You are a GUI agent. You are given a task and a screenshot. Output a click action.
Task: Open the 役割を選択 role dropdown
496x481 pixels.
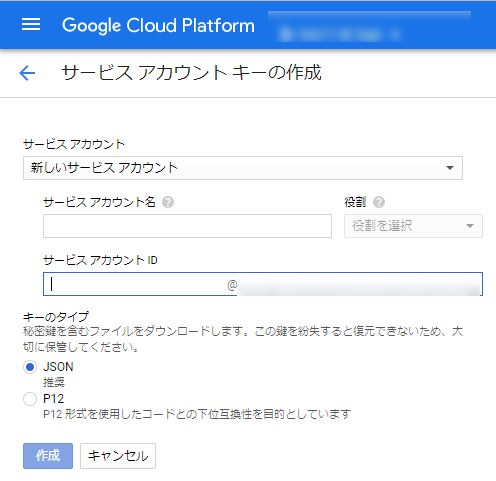click(413, 226)
